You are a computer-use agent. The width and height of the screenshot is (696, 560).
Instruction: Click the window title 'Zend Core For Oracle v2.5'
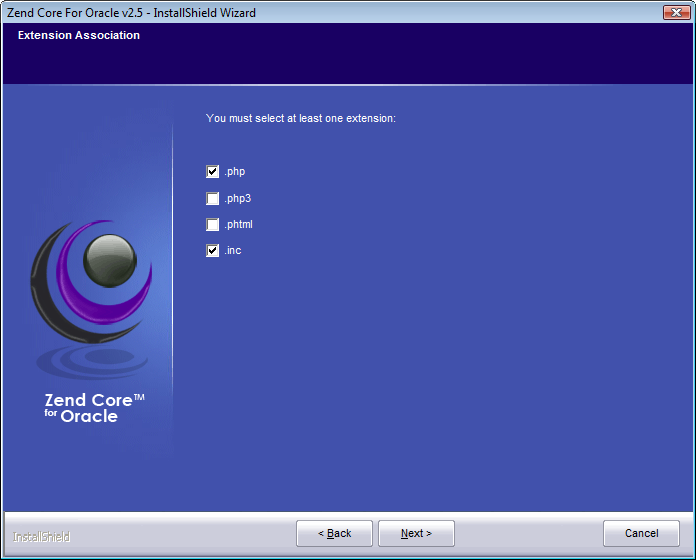coord(75,13)
